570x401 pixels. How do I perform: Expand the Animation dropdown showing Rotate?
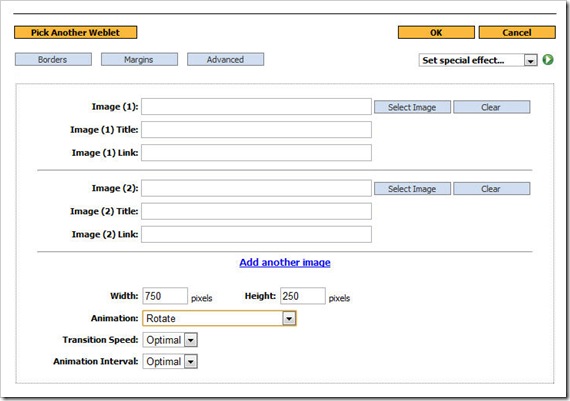220,318
